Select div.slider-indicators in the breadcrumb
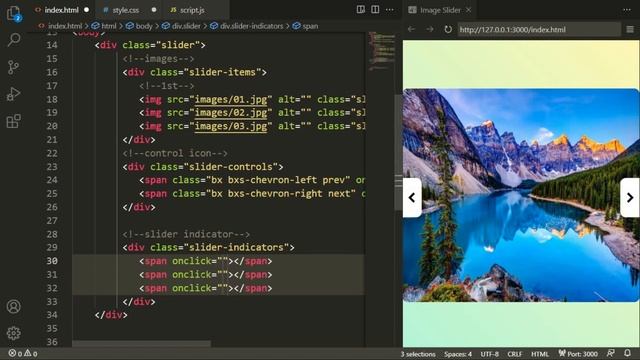Screen dimensions: 640x360 coord(251,26)
